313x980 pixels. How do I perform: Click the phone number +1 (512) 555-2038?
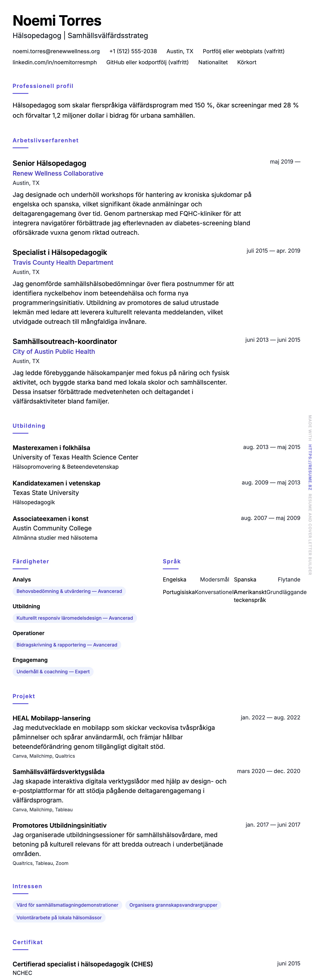[133, 51]
